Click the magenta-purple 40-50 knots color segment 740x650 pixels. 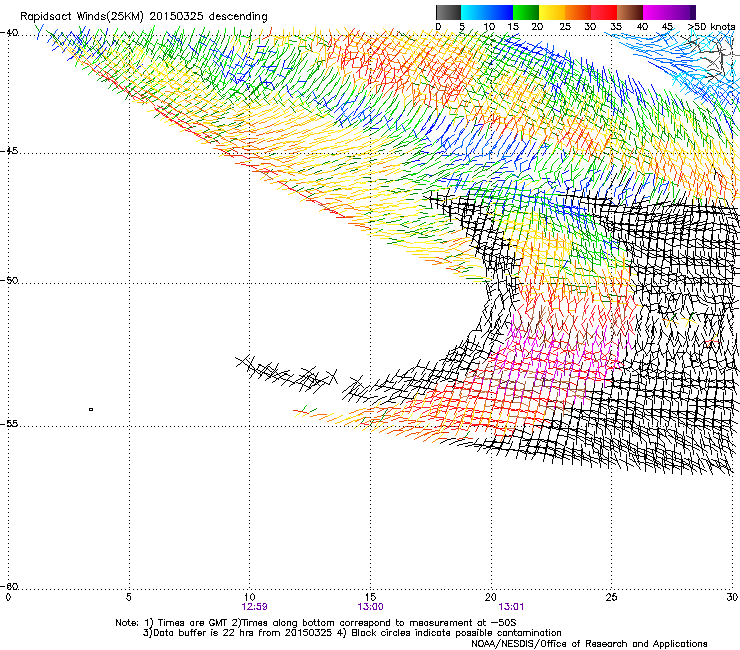[669, 12]
